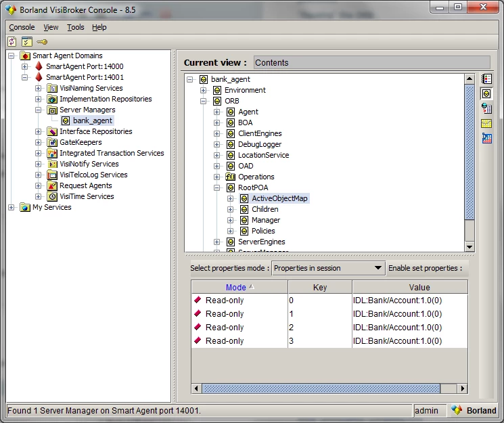The width and height of the screenshot is (504, 423).
Task: Click the third view icon in right sidebar
Action: pyautogui.click(x=486, y=108)
